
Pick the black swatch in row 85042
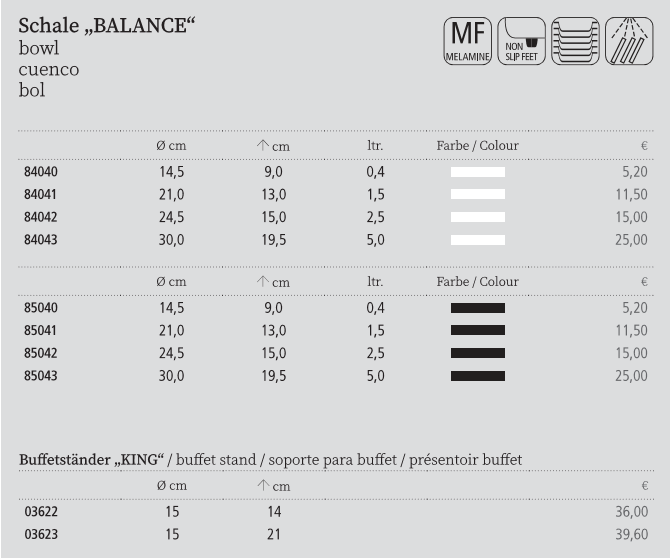[478, 353]
